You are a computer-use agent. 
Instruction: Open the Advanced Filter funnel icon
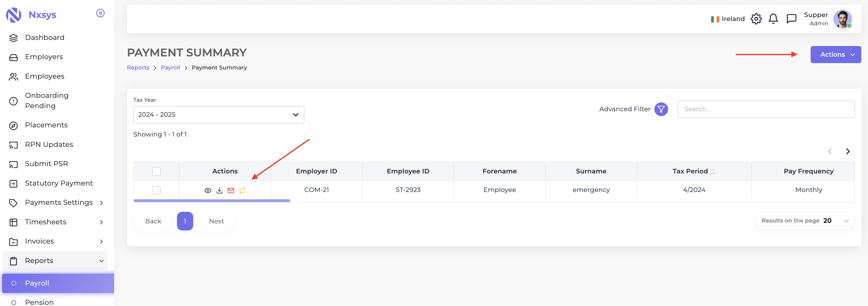(x=661, y=109)
